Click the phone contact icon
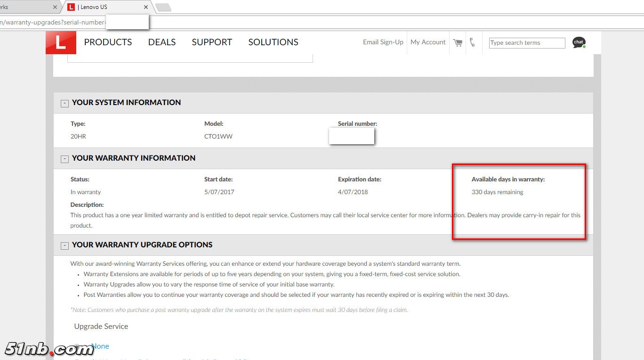 coord(472,42)
